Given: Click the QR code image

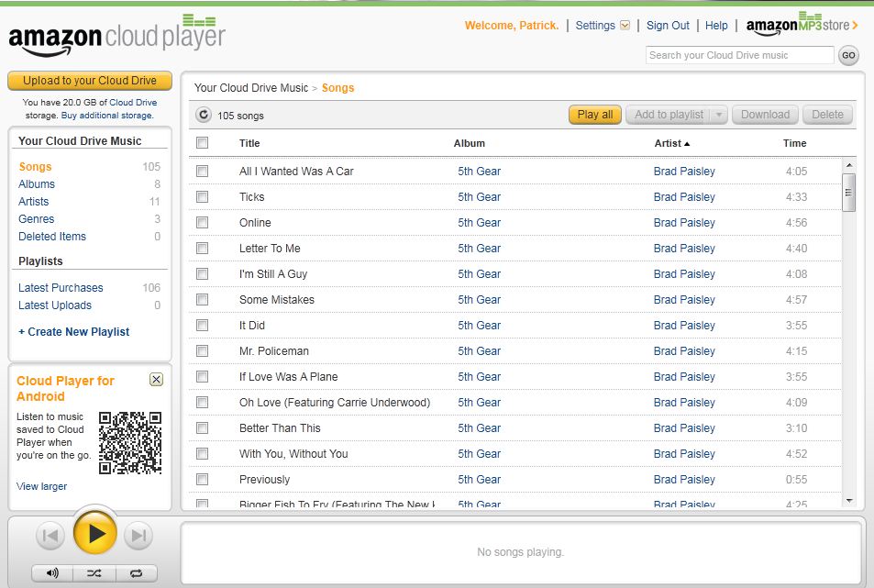Looking at the screenshot, I should pos(130,443).
